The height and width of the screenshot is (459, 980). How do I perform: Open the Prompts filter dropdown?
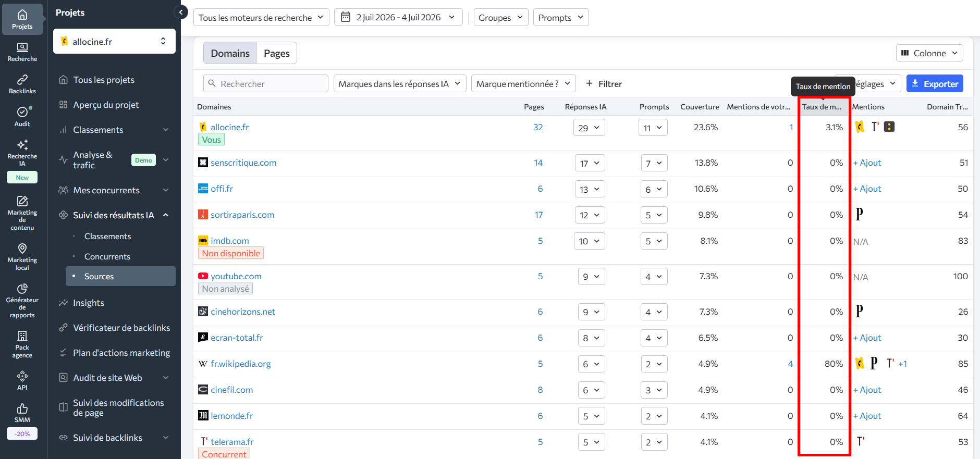click(561, 17)
